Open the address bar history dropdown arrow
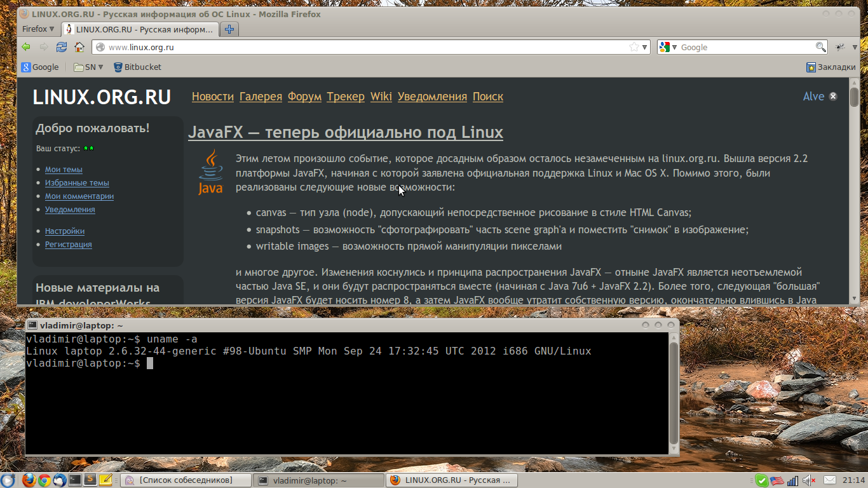This screenshot has height=488, width=868. tap(644, 47)
